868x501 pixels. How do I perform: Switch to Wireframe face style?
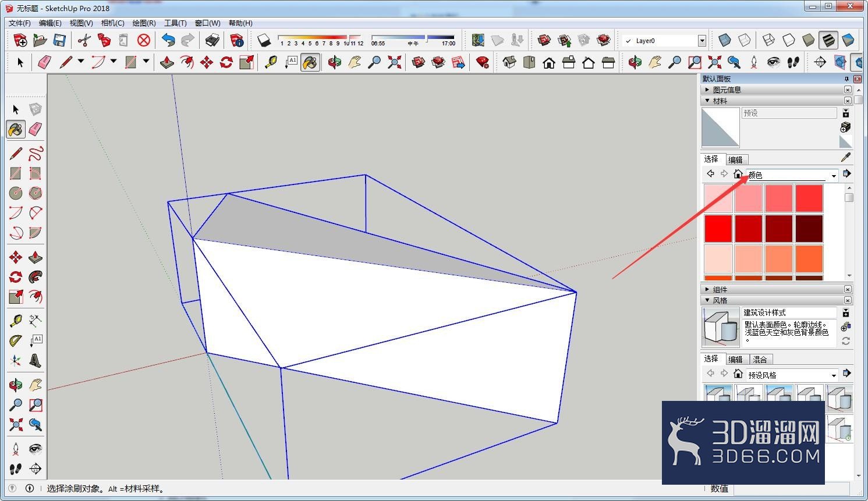[768, 40]
